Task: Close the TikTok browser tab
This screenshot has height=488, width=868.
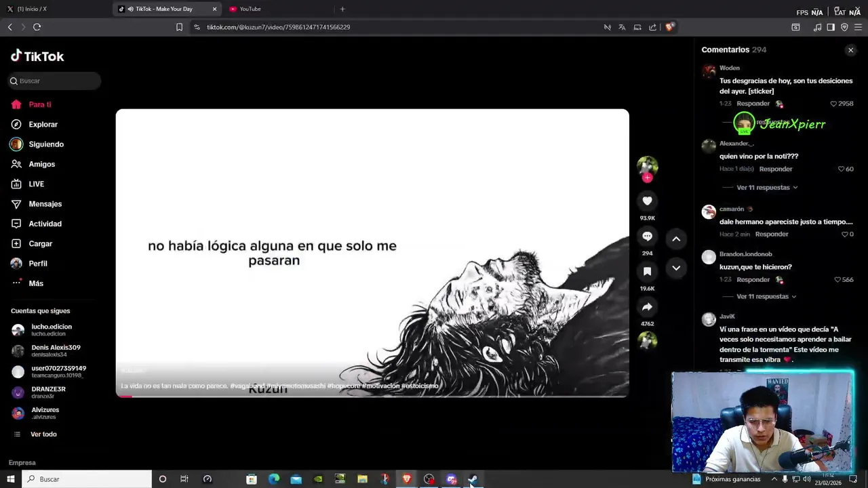Action: (215, 9)
